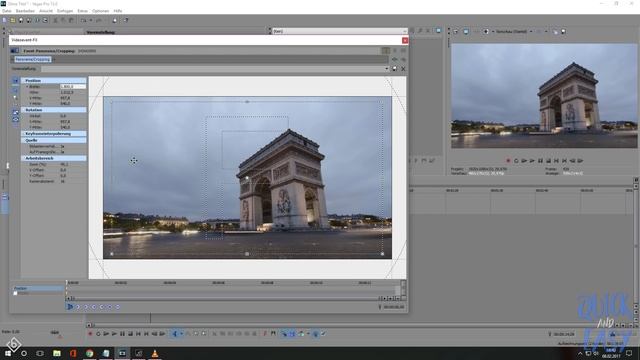The image size is (640, 360).
Task: Open the Bearbeiten menu
Action: (25, 11)
